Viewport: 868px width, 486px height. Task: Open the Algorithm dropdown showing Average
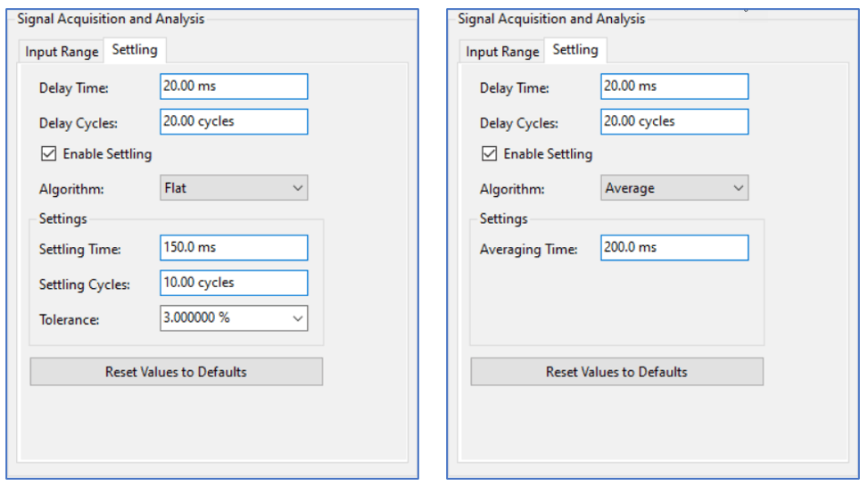(674, 188)
